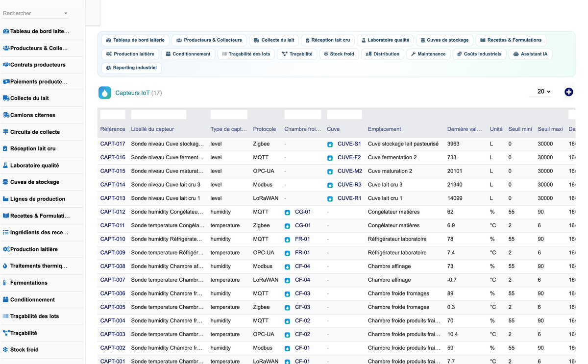Open Assistant IA top tab
The width and height of the screenshot is (588, 364).
530,54
